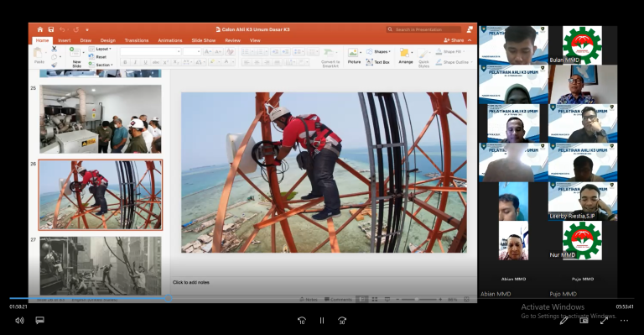
Task: Open the Transitions ribbon tab
Action: [x=137, y=40]
